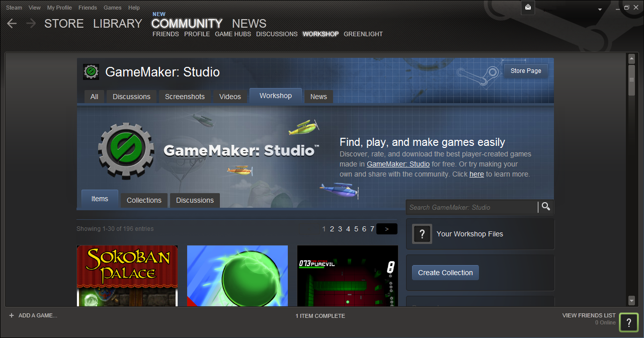Go to results page 6
This screenshot has width=644, height=338.
[x=364, y=229]
